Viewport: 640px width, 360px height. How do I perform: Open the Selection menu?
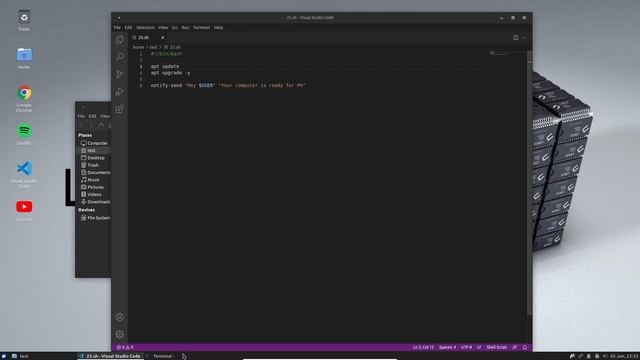click(x=145, y=27)
